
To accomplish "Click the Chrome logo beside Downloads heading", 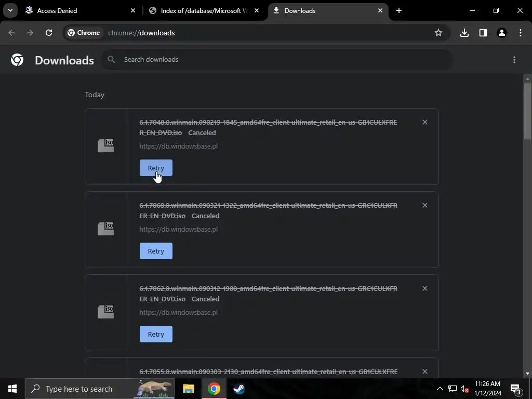I will [17, 60].
